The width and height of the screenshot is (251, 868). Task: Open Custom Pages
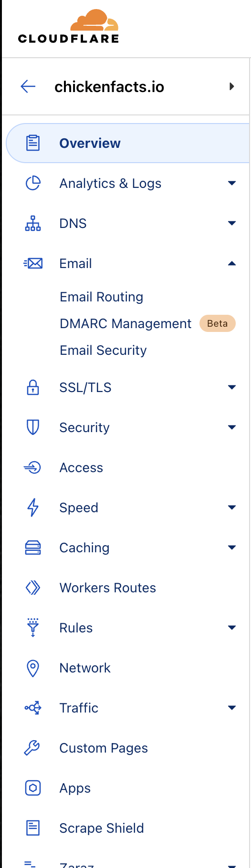click(104, 748)
